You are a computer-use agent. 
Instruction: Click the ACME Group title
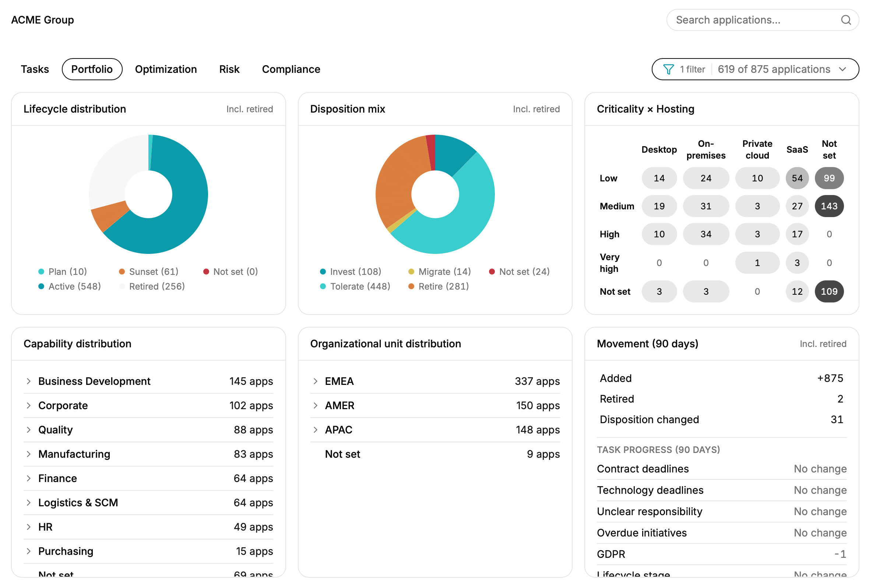(x=43, y=20)
